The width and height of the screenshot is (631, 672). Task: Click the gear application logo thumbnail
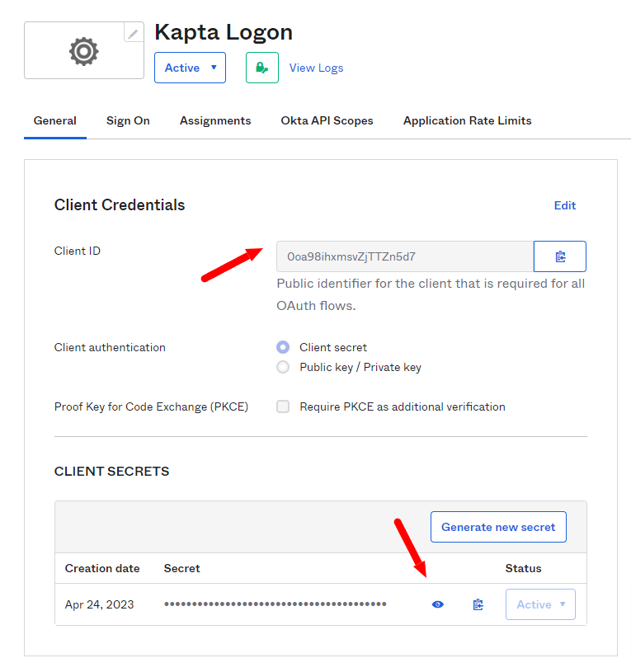[83, 50]
